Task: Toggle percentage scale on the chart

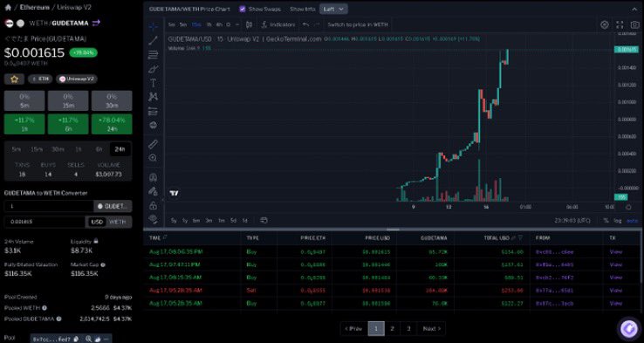Action: click(606, 221)
